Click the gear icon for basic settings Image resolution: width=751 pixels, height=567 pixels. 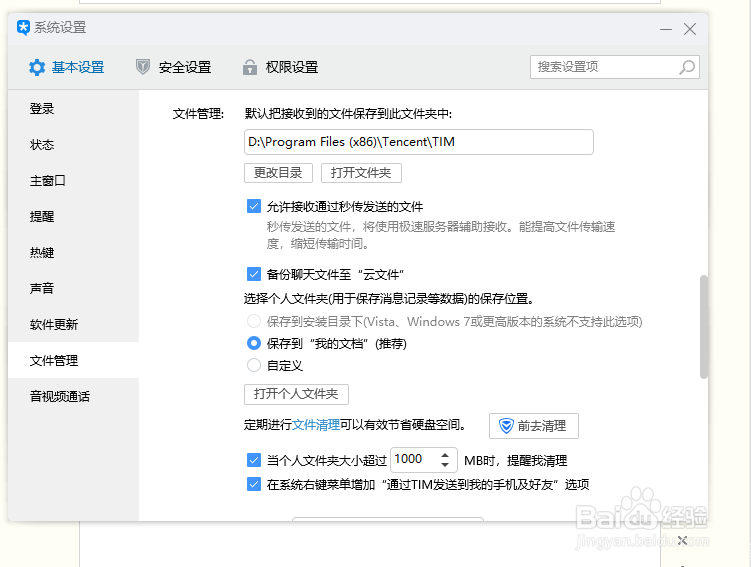tap(37, 67)
